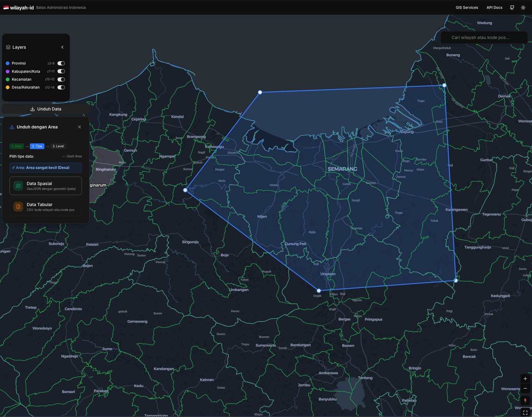
Task: Click the Ungaran map label
Action: click(x=328, y=274)
